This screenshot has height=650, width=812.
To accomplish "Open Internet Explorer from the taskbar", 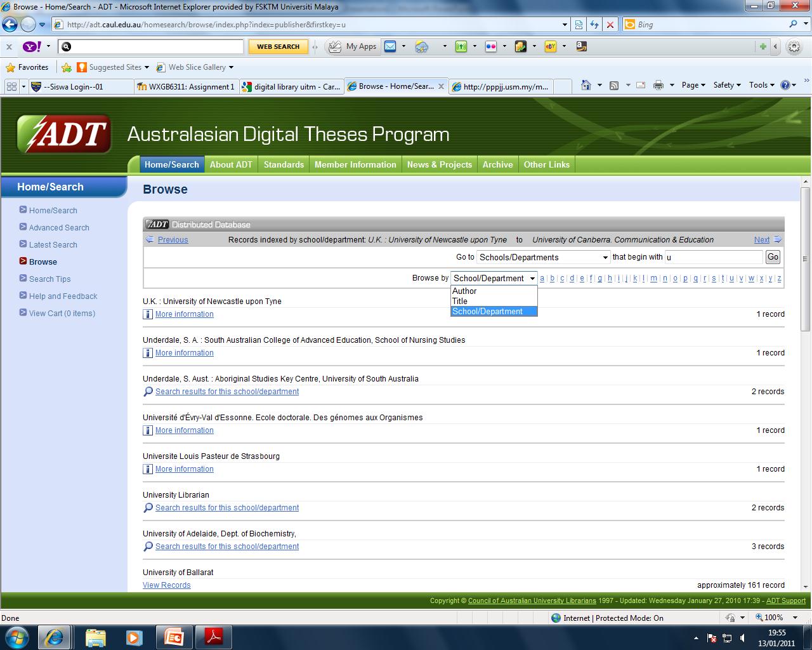I will 54,637.
